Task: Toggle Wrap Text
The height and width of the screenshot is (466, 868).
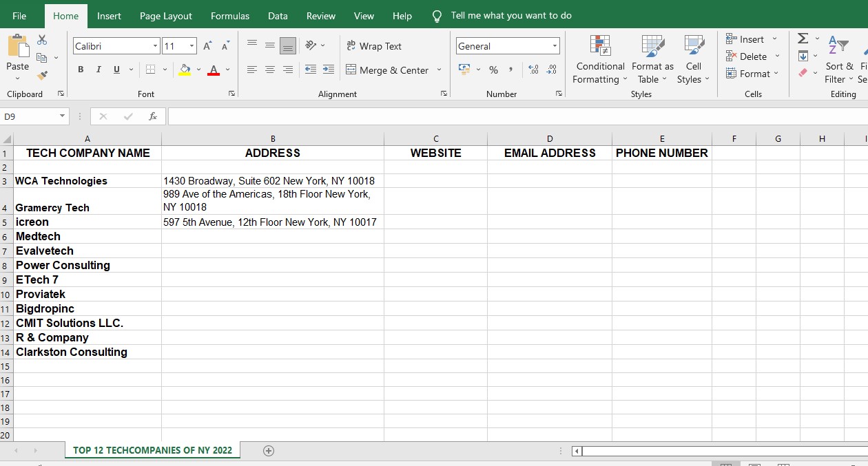Action: pos(374,46)
